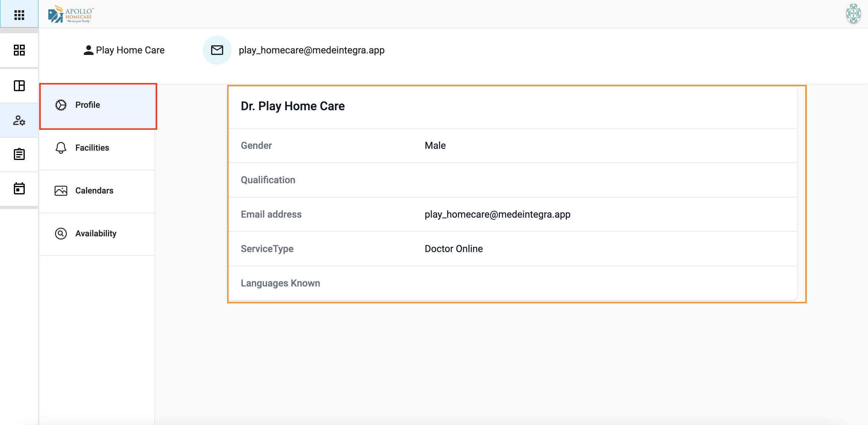Click the person icon beside Play Home Care
Screen dimensions: 868x425
pos(88,50)
